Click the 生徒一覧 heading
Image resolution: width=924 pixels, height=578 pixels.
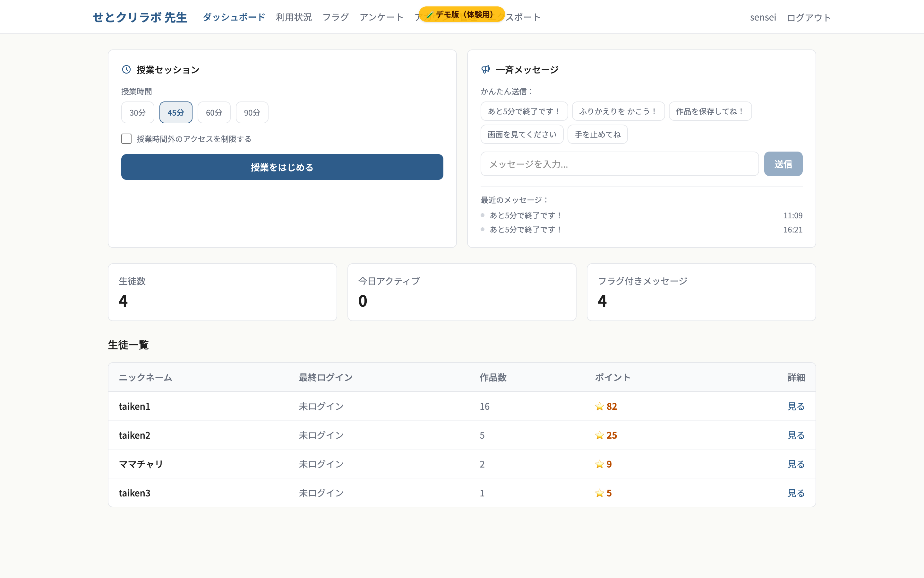coord(128,345)
